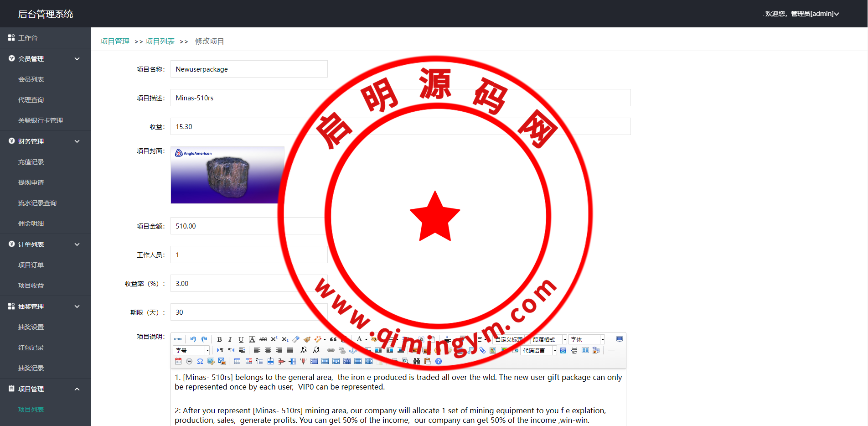Click the blue Help question mark icon

coord(439,361)
